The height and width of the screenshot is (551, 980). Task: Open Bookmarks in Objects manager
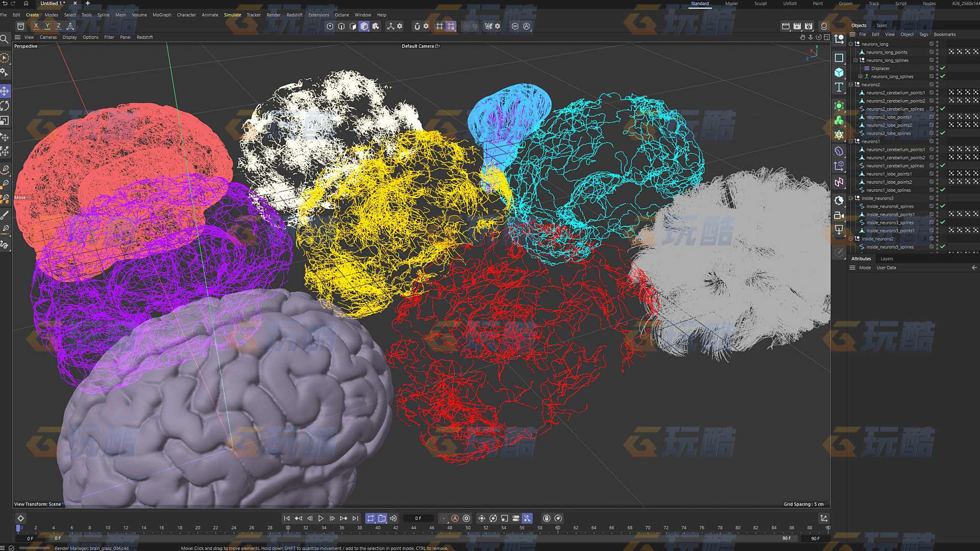click(x=944, y=35)
